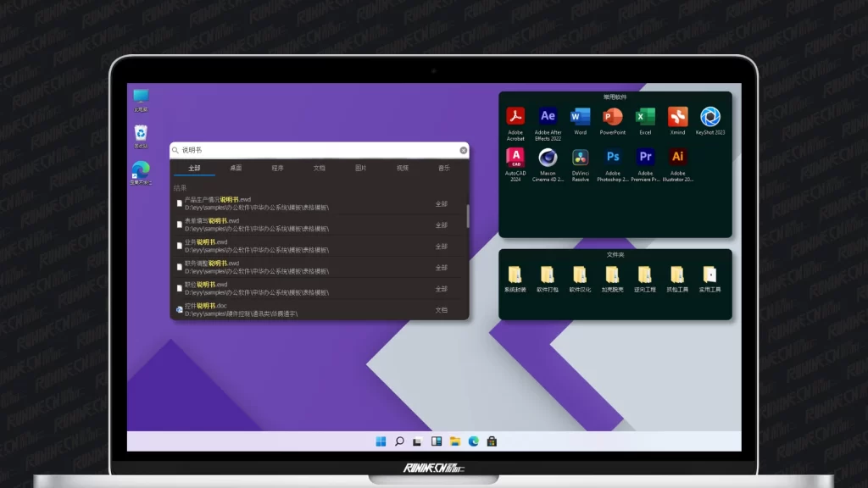Screen dimensions: 868x488
Task: Open AutoCAD 2024
Action: pyautogui.click(x=515, y=158)
